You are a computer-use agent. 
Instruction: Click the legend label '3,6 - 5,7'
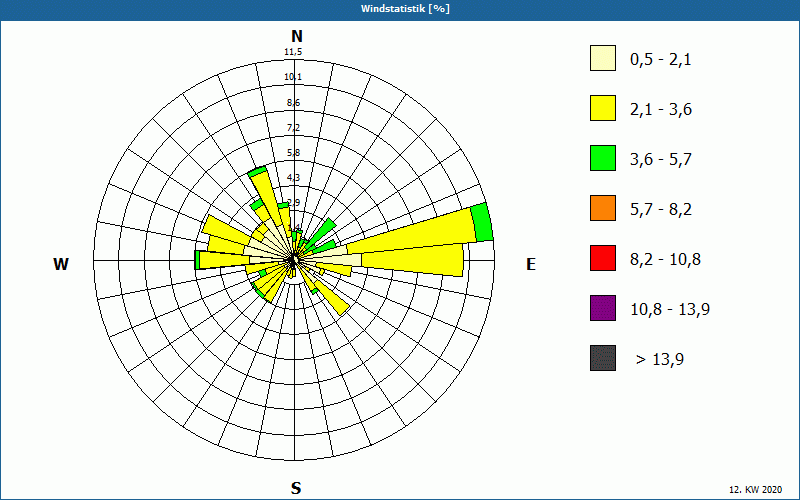pos(661,160)
